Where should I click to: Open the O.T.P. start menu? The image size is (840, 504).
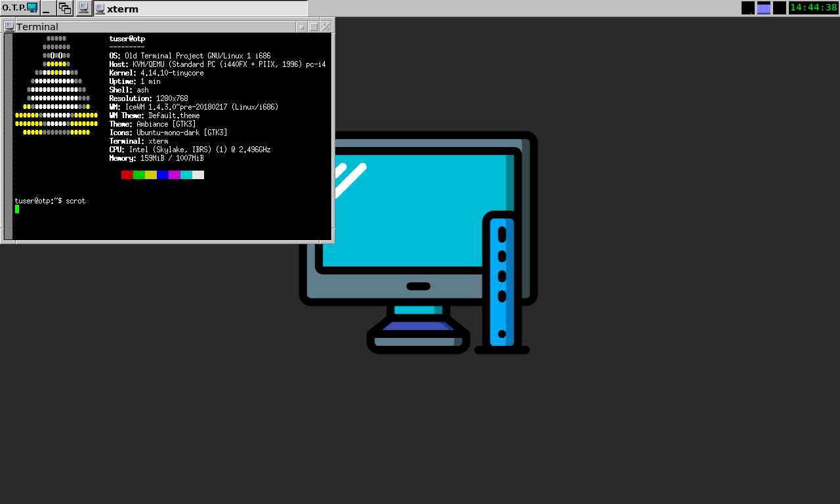(x=20, y=8)
